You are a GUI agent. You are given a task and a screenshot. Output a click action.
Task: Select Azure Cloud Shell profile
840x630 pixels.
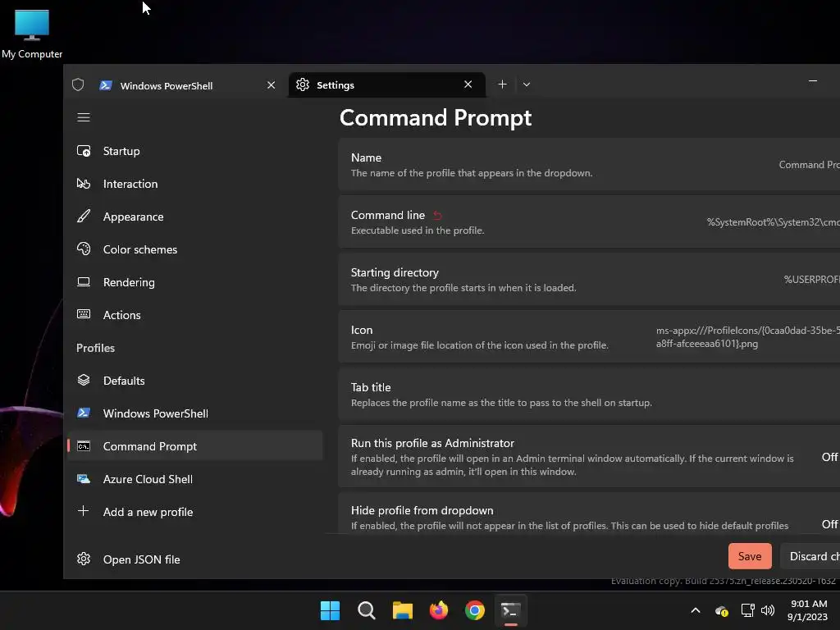[195, 479]
